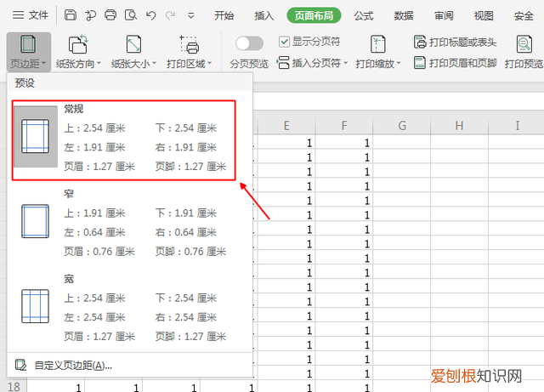Image resolution: width=544 pixels, height=392 pixels.
Task: Click the 打印缩放 icon
Action: tap(377, 44)
